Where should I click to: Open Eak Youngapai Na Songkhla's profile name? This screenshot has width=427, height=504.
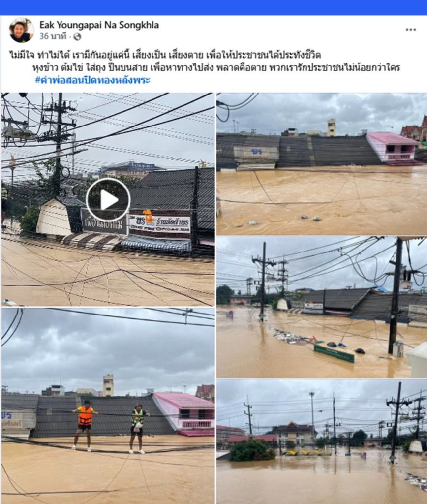pyautogui.click(x=99, y=25)
